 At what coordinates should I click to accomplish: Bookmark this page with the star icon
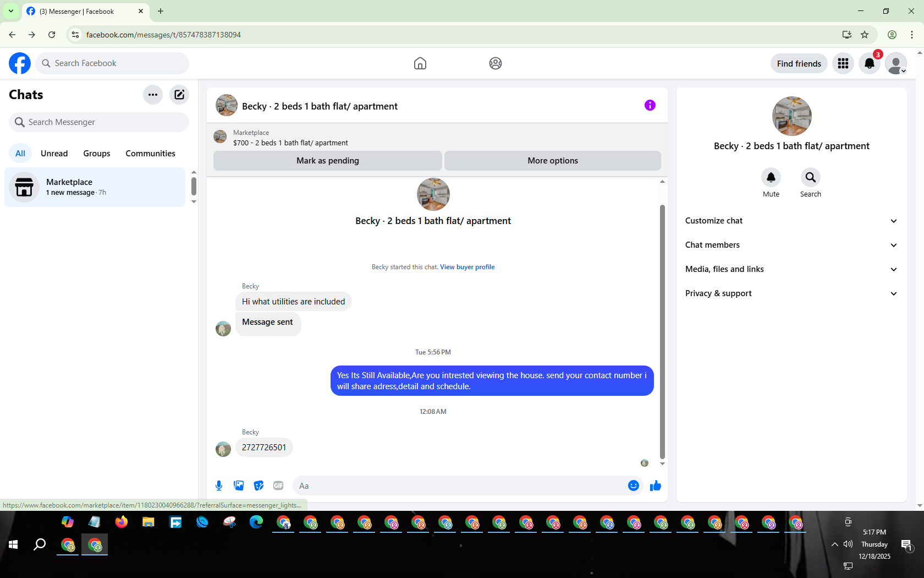[x=865, y=35]
